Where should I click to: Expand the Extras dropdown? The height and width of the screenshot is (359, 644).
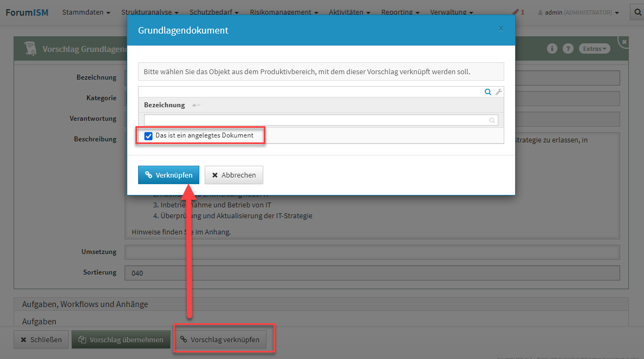(x=594, y=49)
